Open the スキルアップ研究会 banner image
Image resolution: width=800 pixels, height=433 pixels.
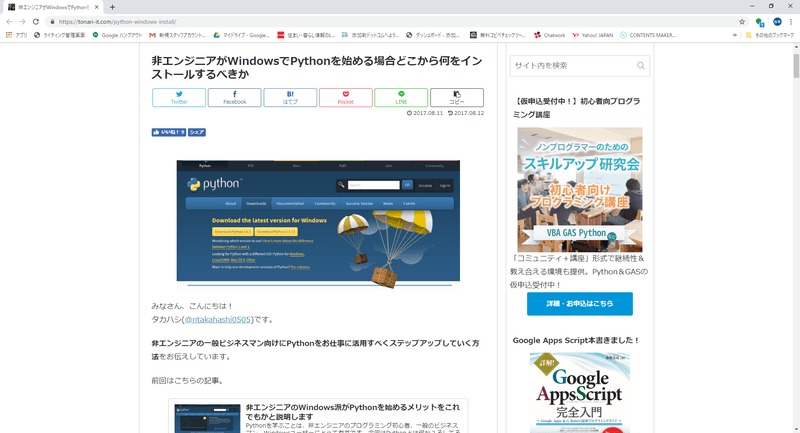(580, 189)
